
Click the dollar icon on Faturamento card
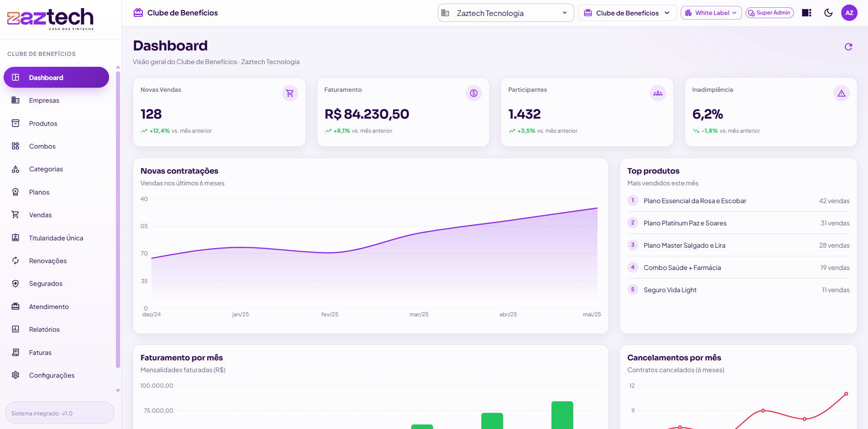(x=474, y=93)
